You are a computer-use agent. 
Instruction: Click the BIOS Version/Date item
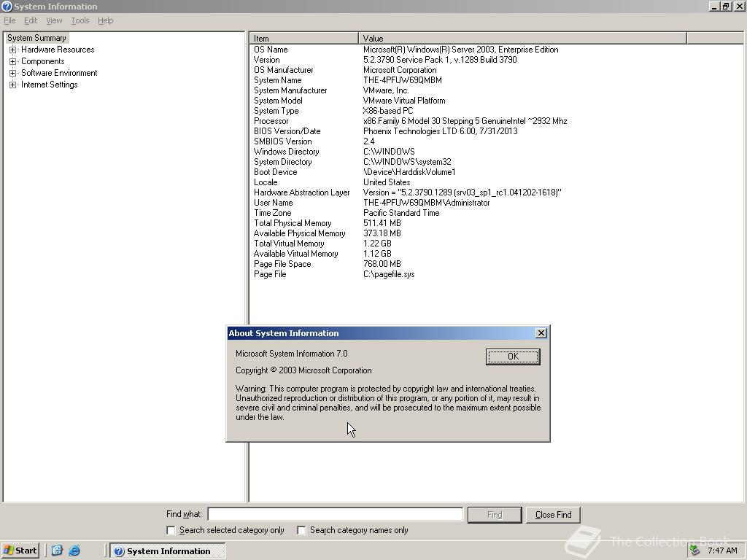[287, 131]
